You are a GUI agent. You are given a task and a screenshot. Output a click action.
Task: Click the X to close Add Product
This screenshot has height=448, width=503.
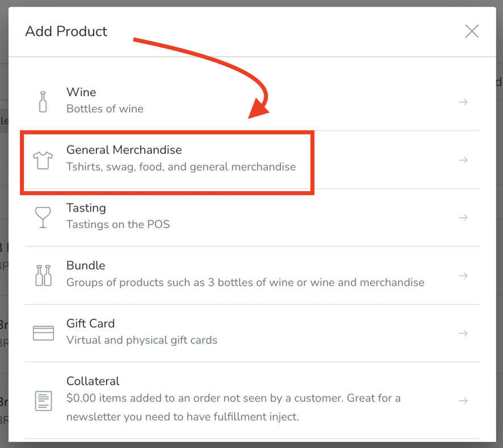pyautogui.click(x=472, y=31)
